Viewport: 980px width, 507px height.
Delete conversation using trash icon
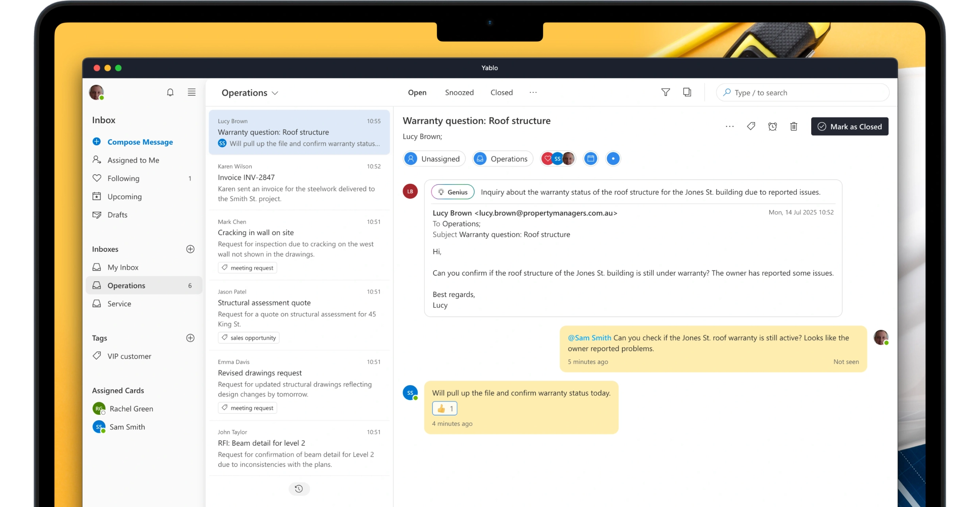tap(794, 126)
